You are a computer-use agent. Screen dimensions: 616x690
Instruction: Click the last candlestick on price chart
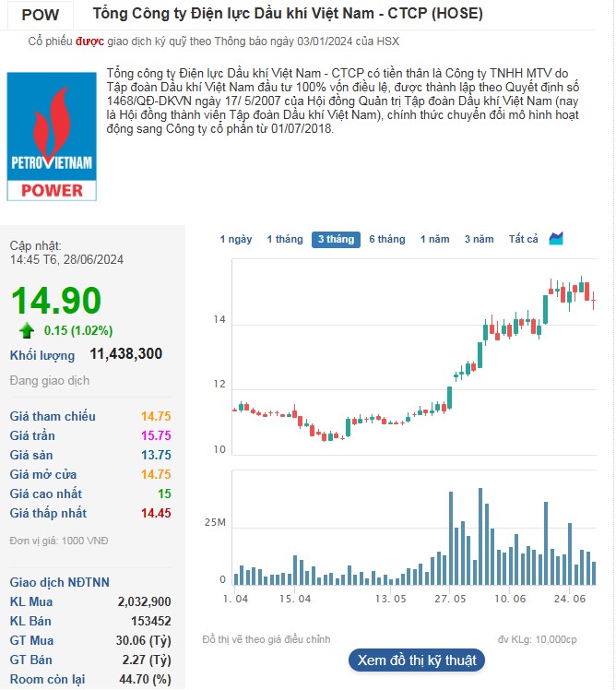(x=594, y=299)
